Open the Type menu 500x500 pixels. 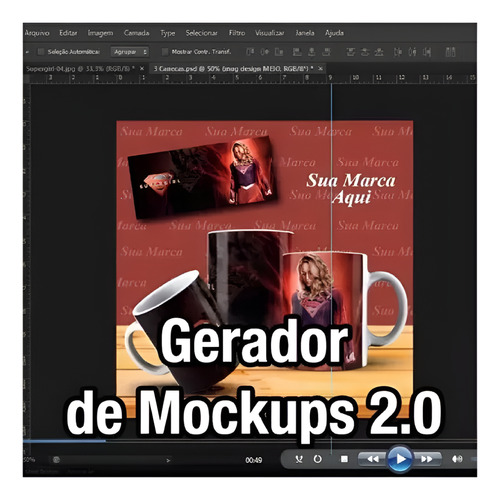(x=167, y=33)
